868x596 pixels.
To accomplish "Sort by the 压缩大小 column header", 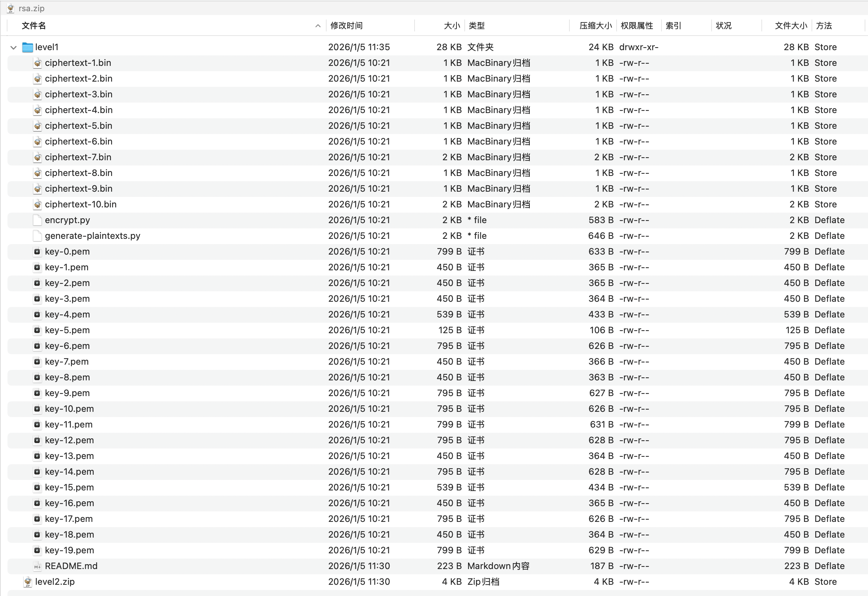I will click(x=595, y=26).
